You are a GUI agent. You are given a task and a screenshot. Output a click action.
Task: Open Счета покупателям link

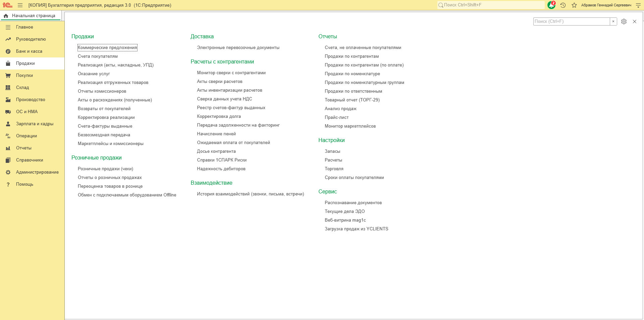pos(98,56)
